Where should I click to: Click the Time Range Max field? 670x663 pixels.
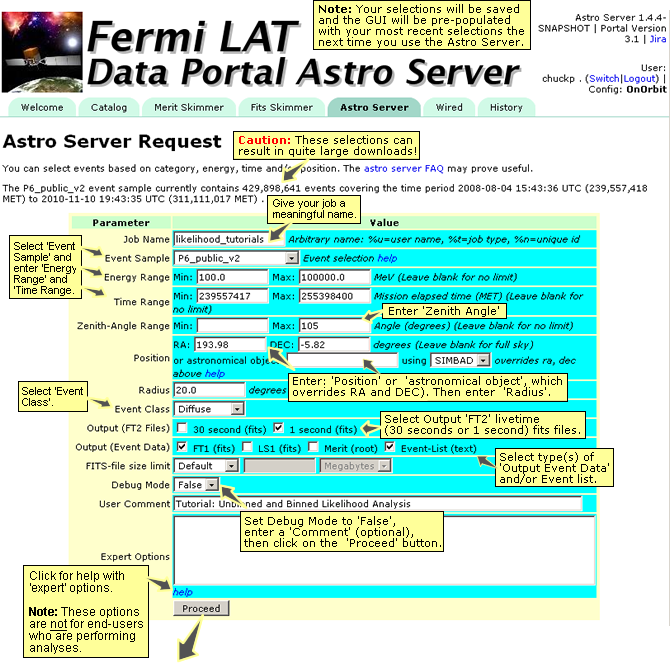[335, 296]
